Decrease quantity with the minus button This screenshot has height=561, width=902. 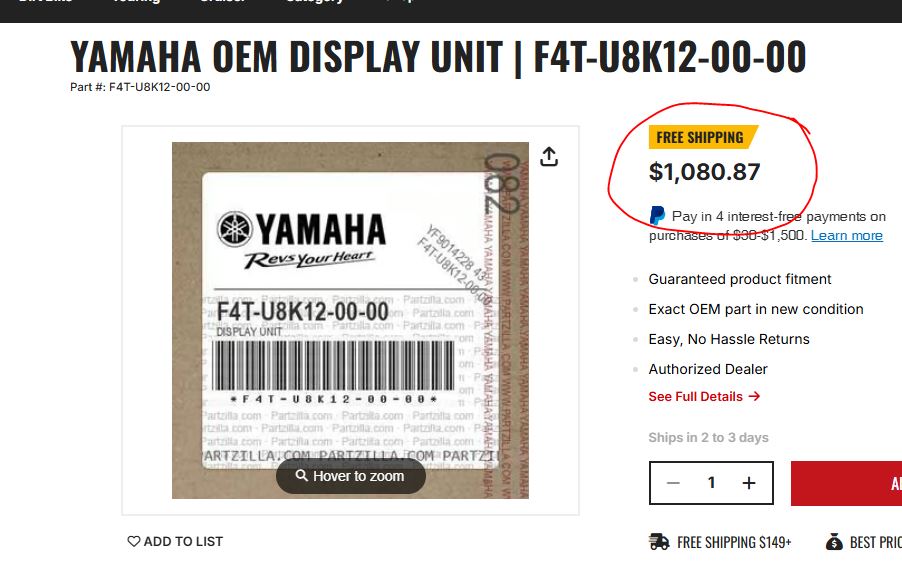point(673,483)
